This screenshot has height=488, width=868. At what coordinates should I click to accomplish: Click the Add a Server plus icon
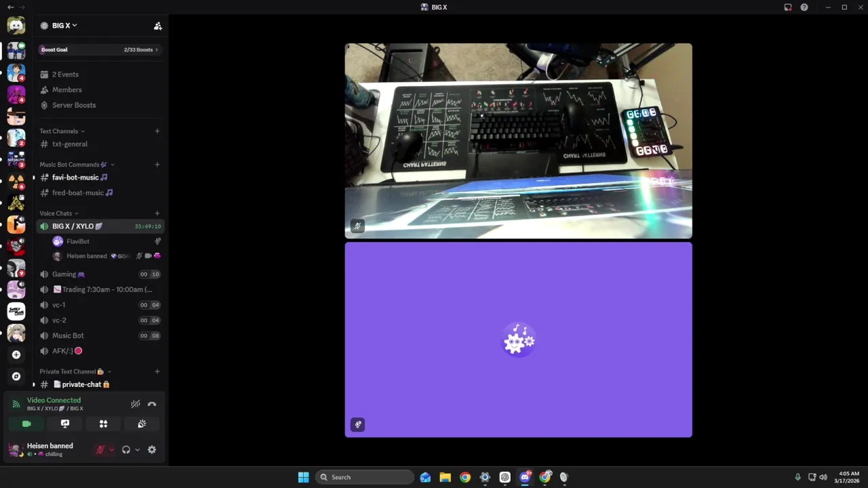click(16, 354)
